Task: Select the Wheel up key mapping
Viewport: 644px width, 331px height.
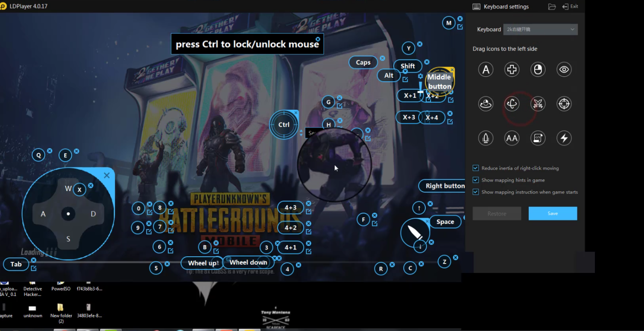Action: (202, 263)
